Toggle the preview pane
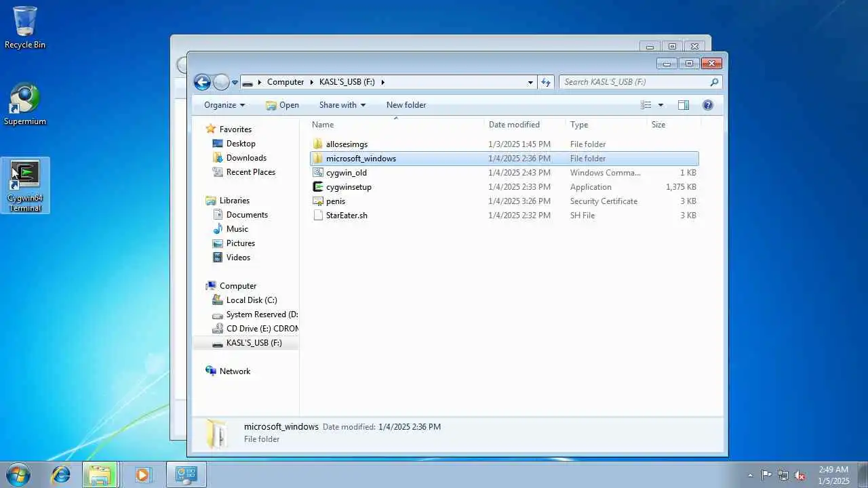Screen dimensions: 868x488 (684, 105)
